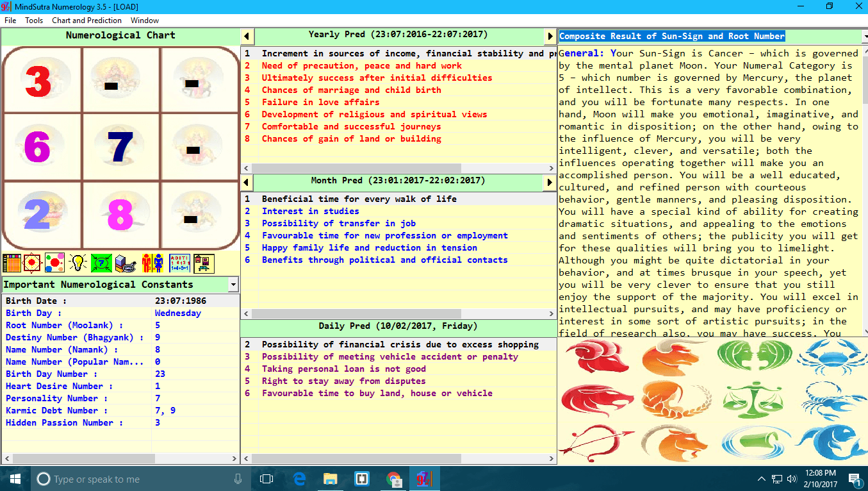Open Microsoft Edge from the taskbar
Viewport: 868px width, 491px height.
click(299, 479)
